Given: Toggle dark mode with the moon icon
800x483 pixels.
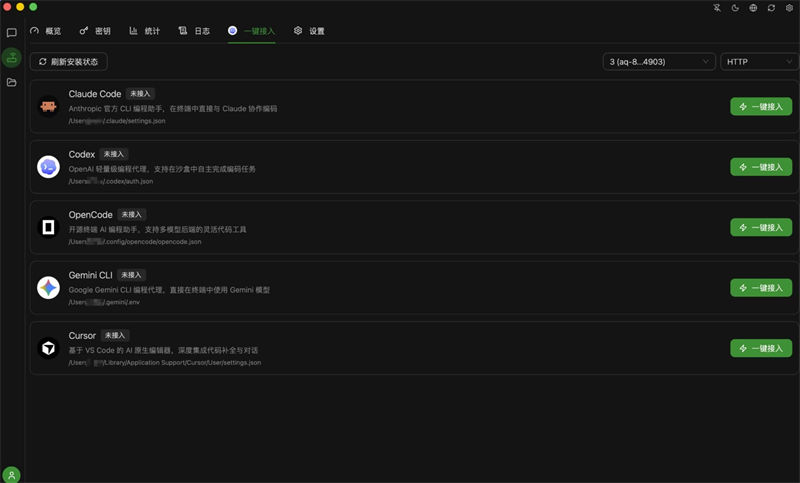Looking at the screenshot, I should tap(734, 8).
